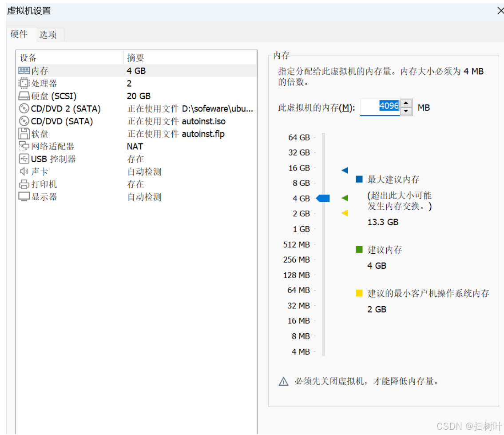Click the 64 GB slider scale label
Screen dimensions: 504x435
pyautogui.click(x=299, y=138)
